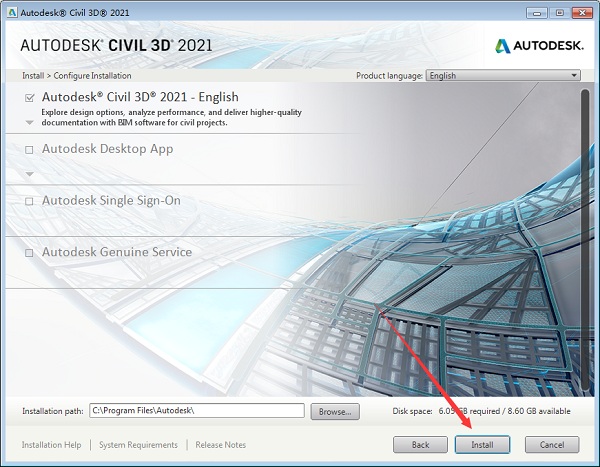Expand Autodesk Desktop App options arrow
The width and height of the screenshot is (600, 467).
pyautogui.click(x=29, y=174)
